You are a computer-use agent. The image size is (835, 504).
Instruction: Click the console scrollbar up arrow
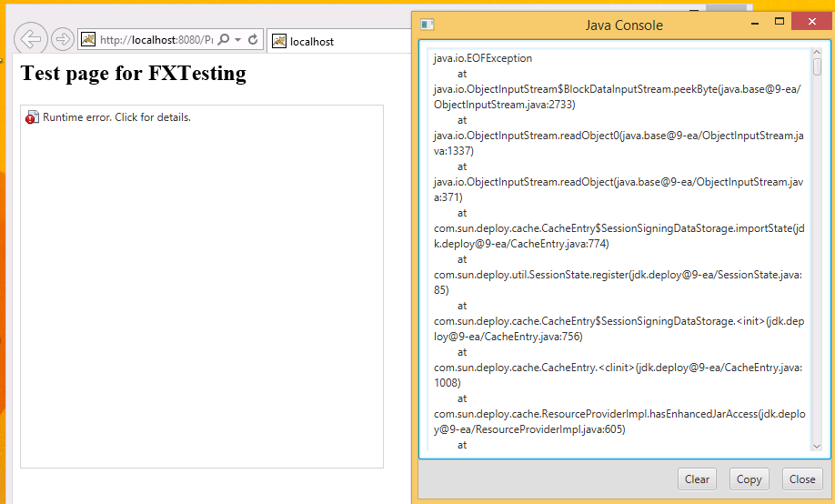[x=817, y=52]
